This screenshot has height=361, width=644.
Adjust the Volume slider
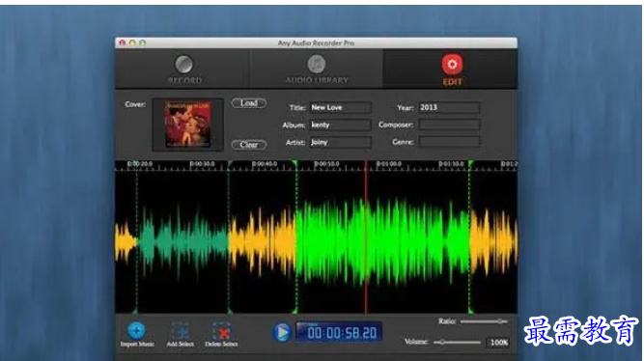tap(457, 342)
